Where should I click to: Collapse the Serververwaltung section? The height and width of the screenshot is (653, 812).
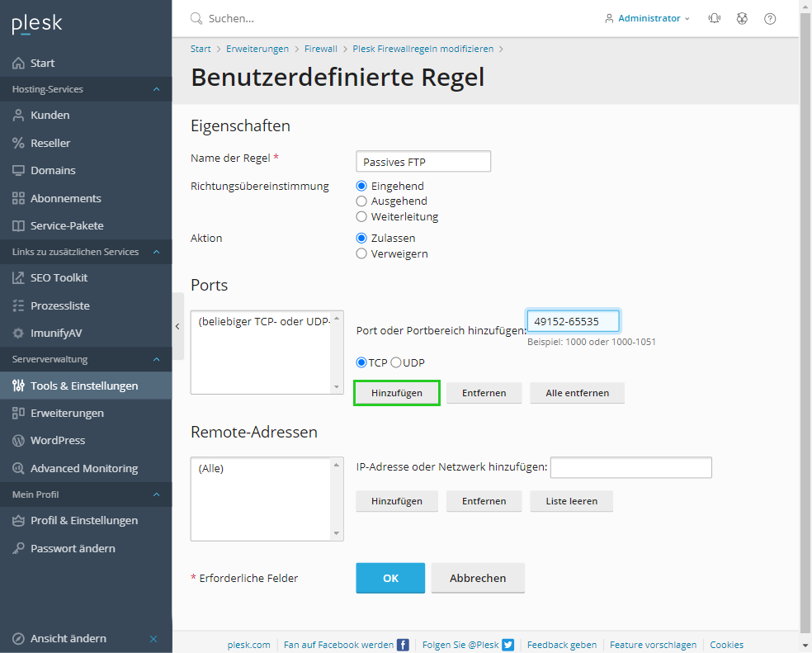pos(157,359)
